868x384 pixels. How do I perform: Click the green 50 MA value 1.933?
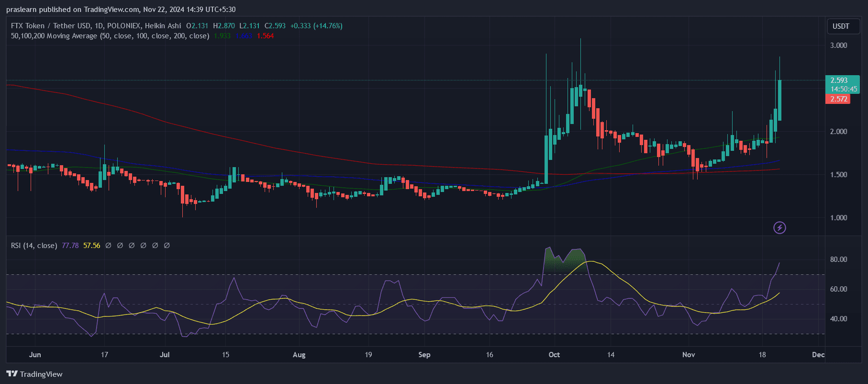pyautogui.click(x=222, y=36)
